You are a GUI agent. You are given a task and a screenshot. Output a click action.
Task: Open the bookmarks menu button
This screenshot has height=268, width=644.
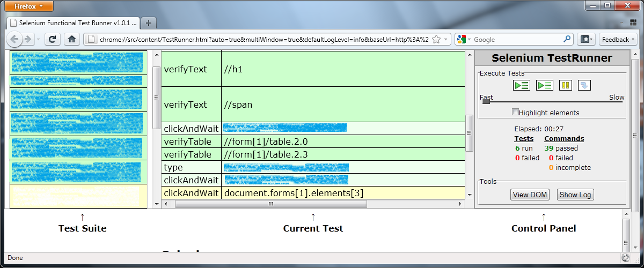point(587,39)
